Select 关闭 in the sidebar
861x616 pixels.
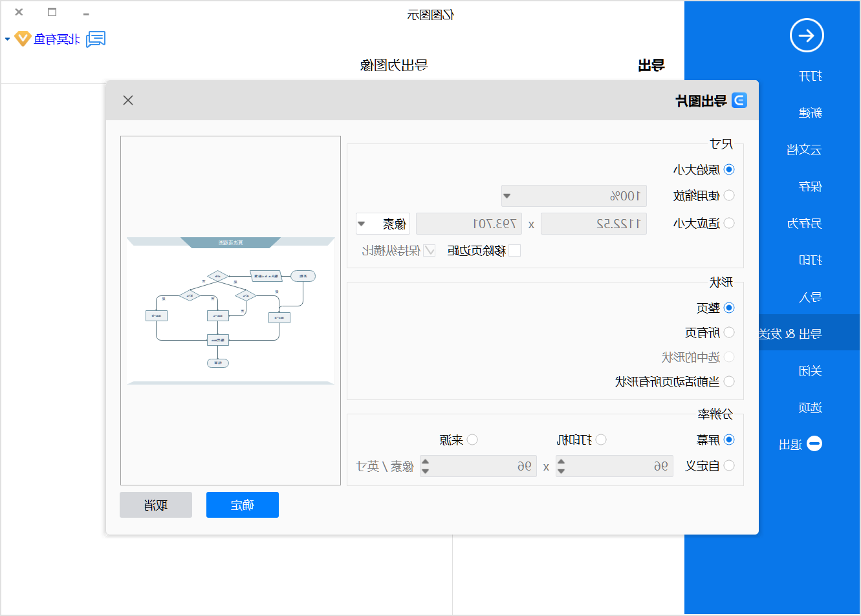[x=810, y=371]
